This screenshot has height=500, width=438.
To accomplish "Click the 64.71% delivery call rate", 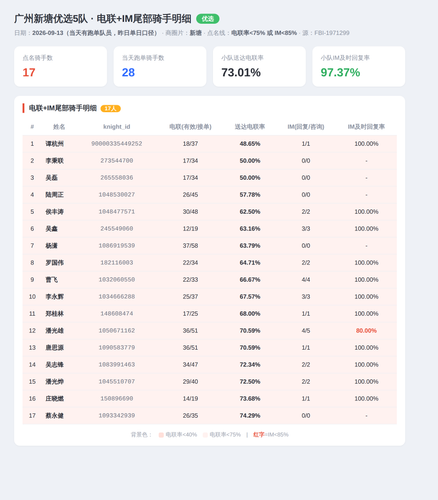I will 250,263.
